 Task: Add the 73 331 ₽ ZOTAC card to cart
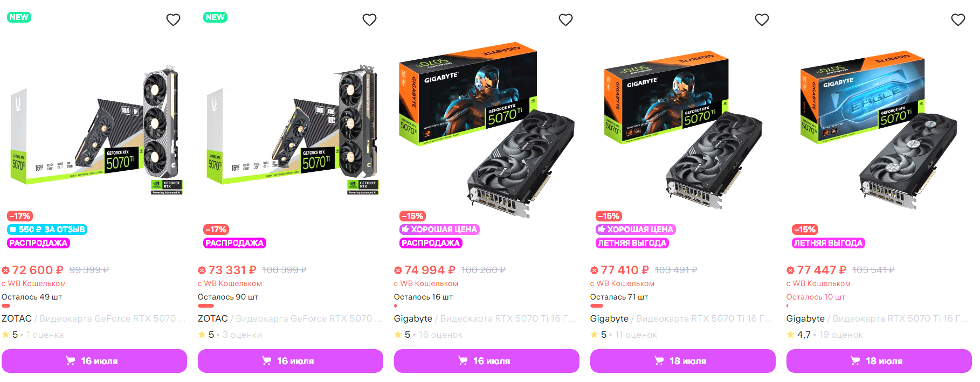pyautogui.click(x=291, y=361)
